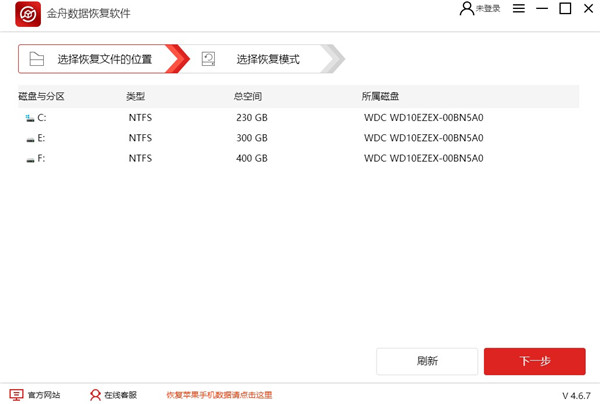Click the C: drive icon

click(29, 117)
